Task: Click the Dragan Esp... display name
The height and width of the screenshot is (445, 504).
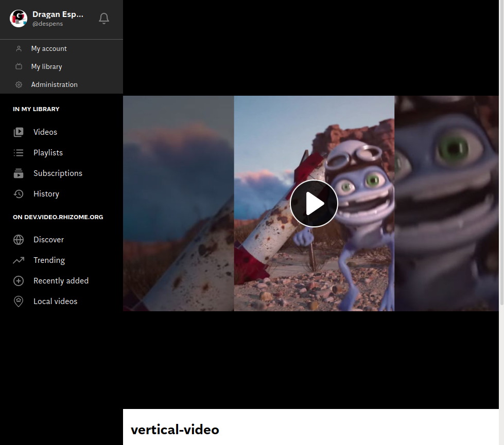Action: pos(58,14)
